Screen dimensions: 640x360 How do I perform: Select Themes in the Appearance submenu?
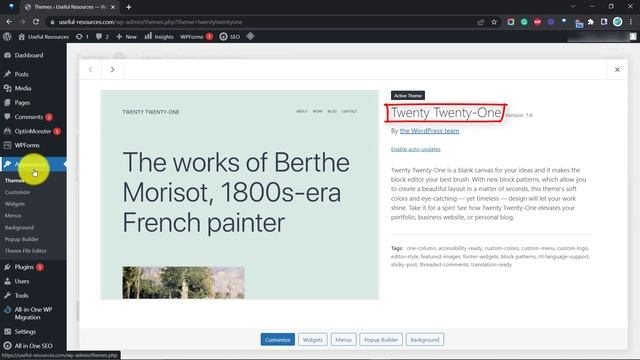tap(14, 180)
